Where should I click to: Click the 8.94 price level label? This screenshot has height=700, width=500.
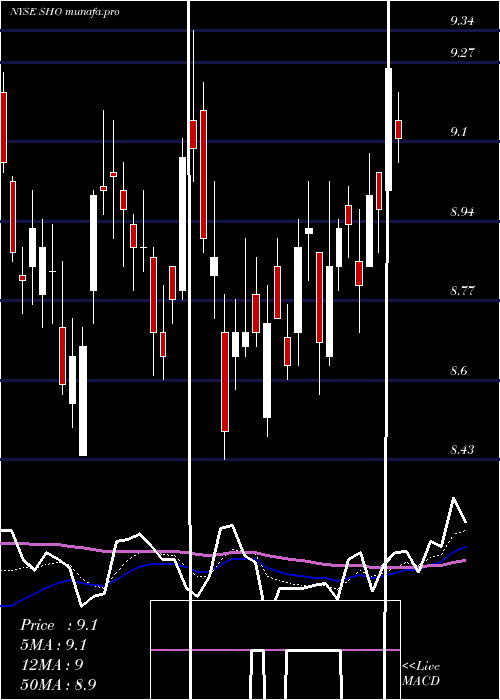point(462,211)
